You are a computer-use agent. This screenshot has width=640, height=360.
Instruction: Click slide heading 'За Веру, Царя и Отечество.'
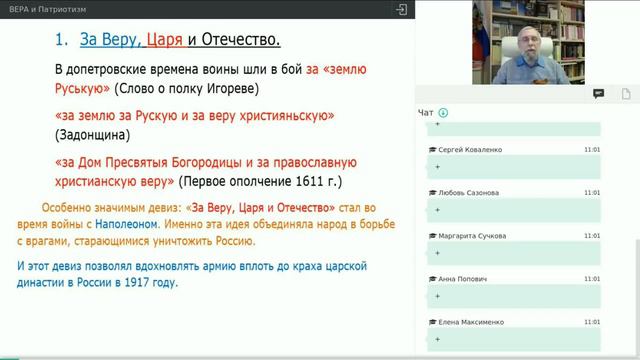180,40
